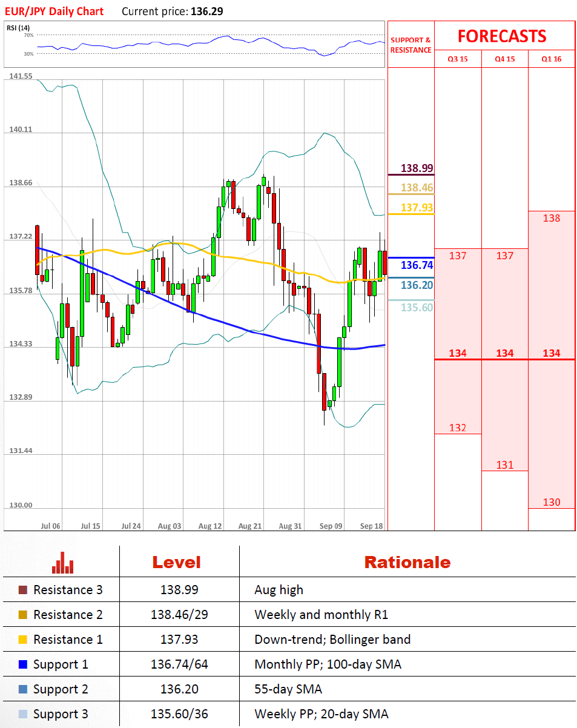Click the 135.60 level beside the chart
The width and height of the screenshot is (577, 728).
click(418, 307)
